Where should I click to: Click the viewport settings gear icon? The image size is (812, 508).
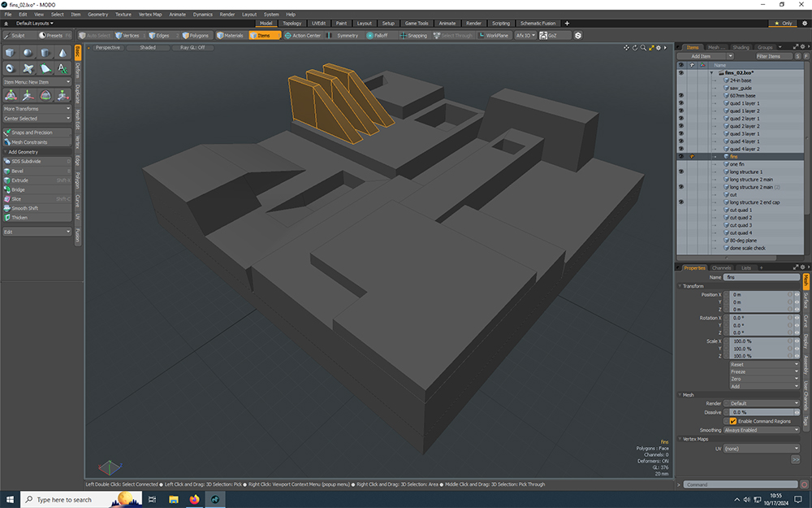click(x=659, y=48)
